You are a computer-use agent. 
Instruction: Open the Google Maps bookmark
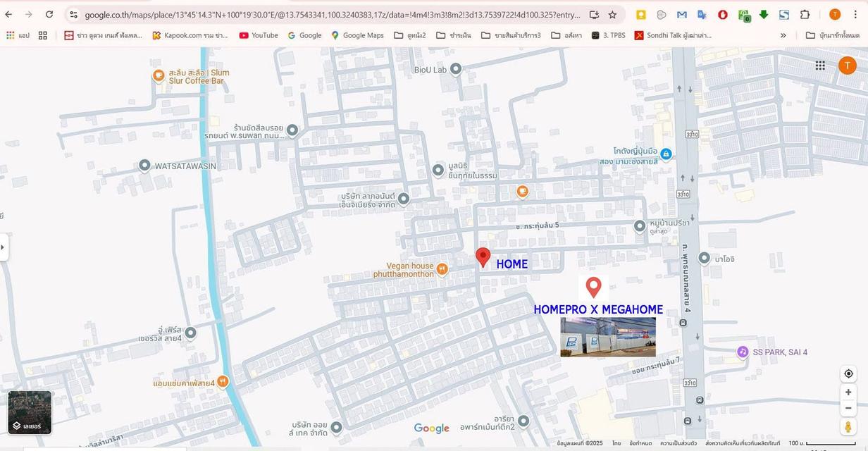(357, 35)
